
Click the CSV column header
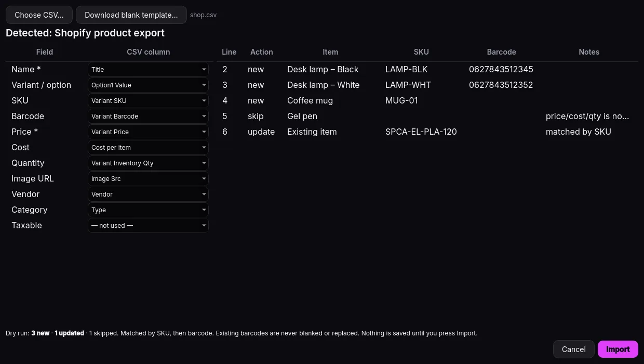pos(149,52)
